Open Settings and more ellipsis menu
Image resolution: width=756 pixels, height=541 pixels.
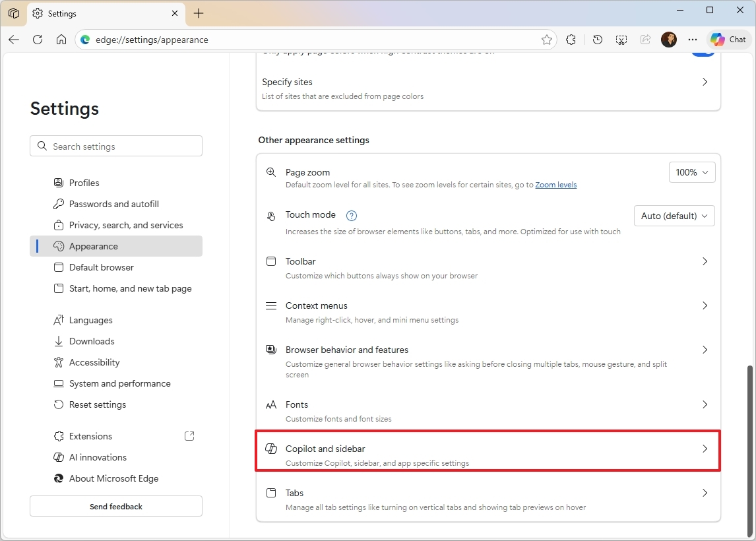692,40
